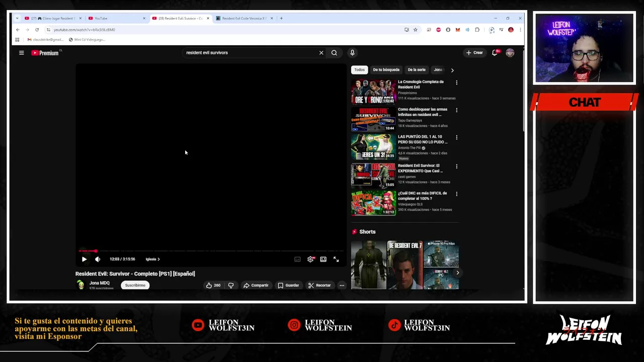Viewport: 644px width, 362px height.
Task: Open options for LAS PUNTÚO DEL 1 AL 10
Action: tap(456, 137)
